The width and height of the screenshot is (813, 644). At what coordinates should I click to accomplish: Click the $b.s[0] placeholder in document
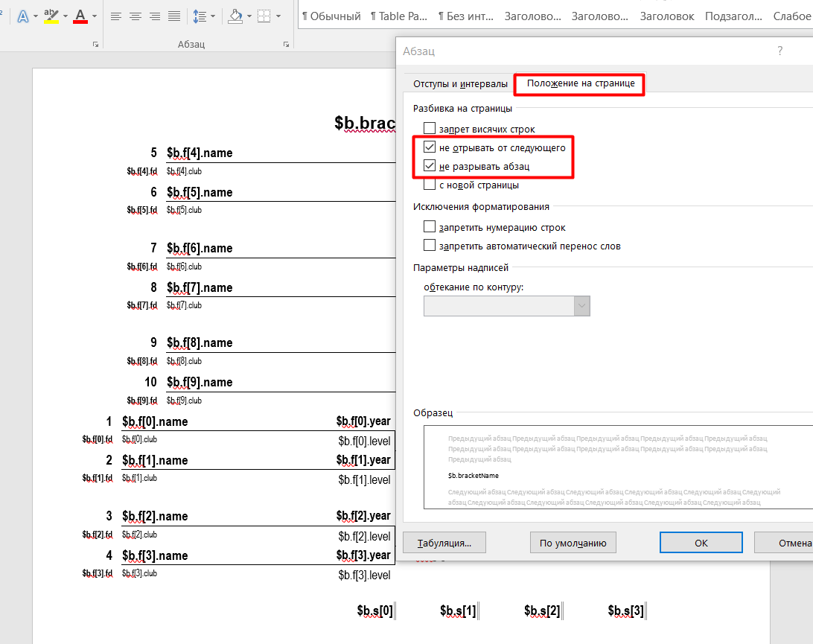375,610
